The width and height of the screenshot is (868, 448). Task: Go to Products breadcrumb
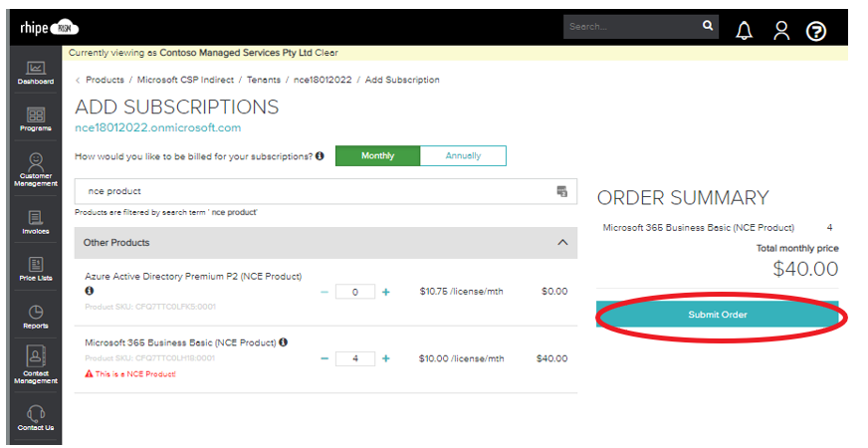(105, 80)
